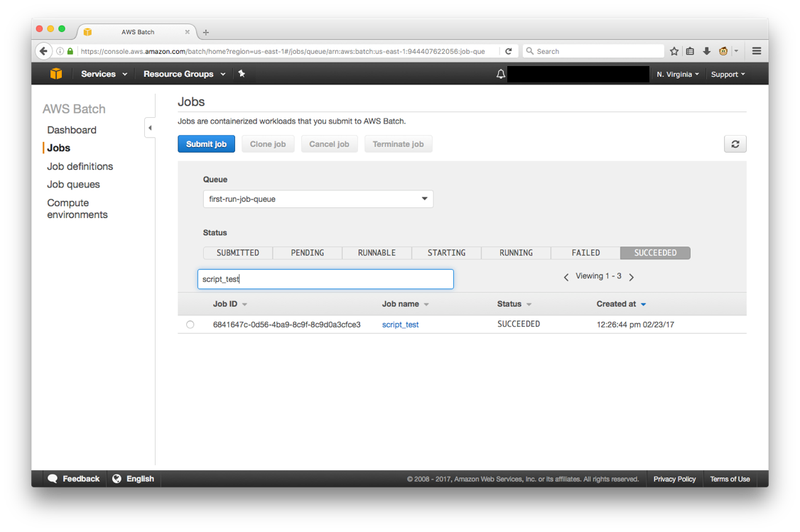Open the script_test job name link

click(x=401, y=325)
